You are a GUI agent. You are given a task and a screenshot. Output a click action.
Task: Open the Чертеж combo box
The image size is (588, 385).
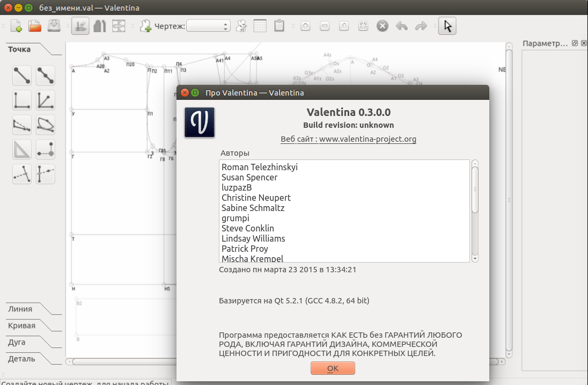click(208, 26)
